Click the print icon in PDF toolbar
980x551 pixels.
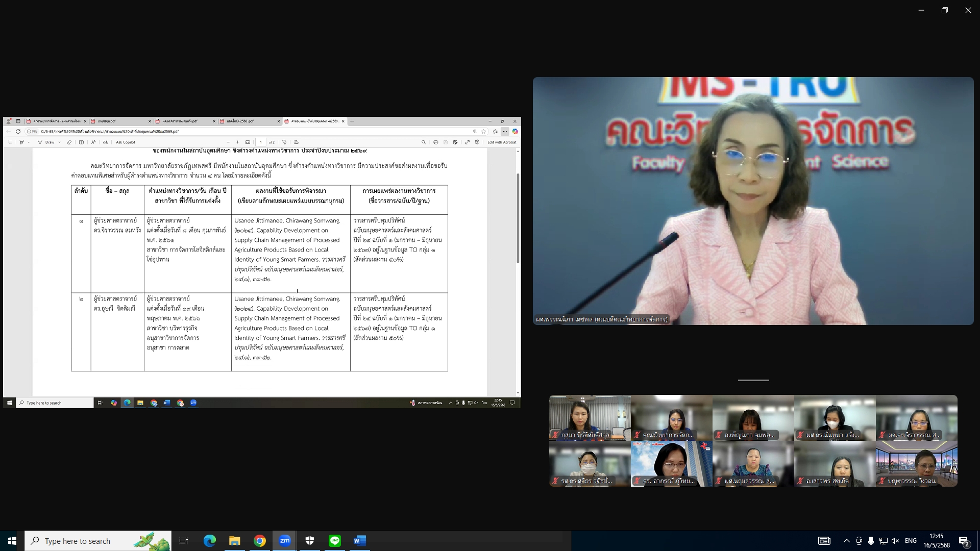tap(435, 142)
